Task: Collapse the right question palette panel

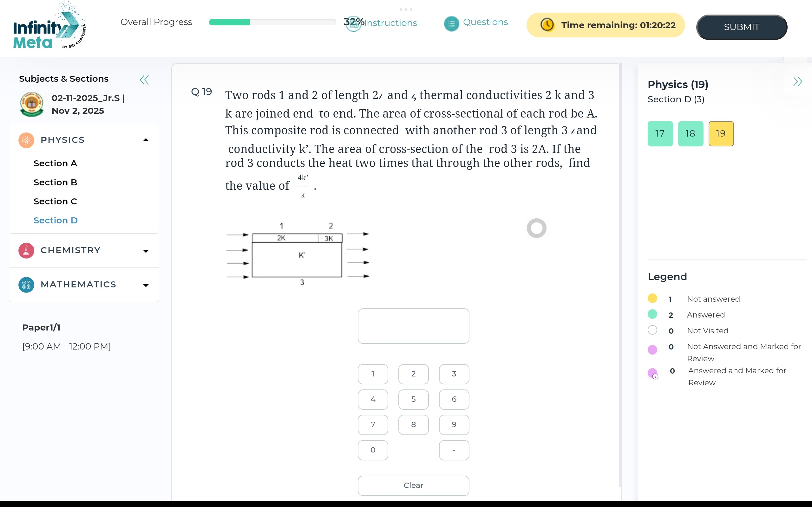Action: (x=797, y=81)
